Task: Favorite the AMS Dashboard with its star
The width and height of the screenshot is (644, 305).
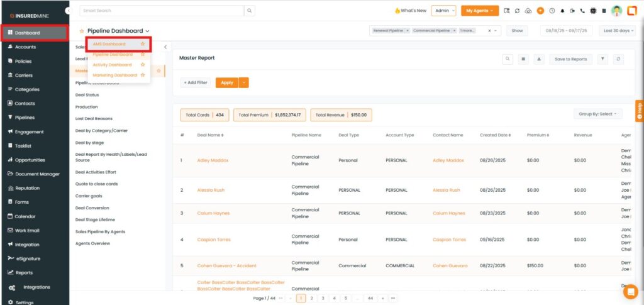Action: coord(143,44)
